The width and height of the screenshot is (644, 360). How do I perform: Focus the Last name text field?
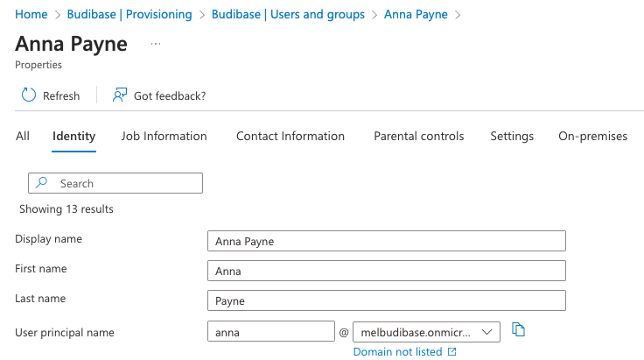click(386, 300)
